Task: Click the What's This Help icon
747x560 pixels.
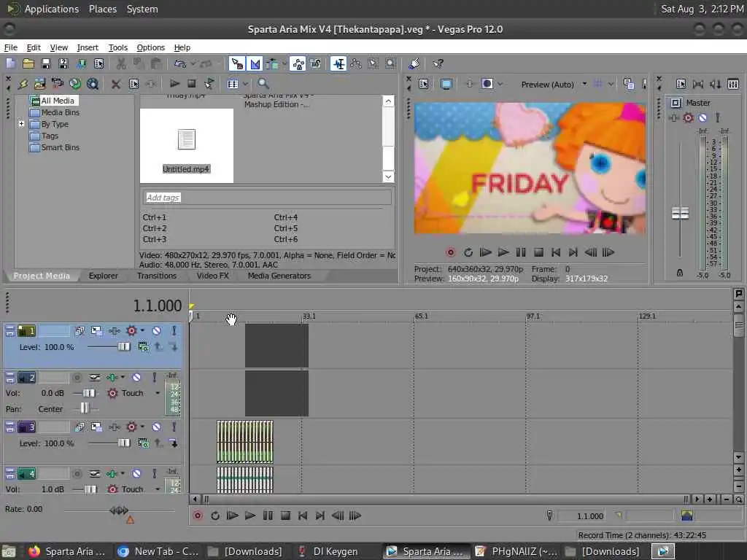Action: pyautogui.click(x=438, y=63)
